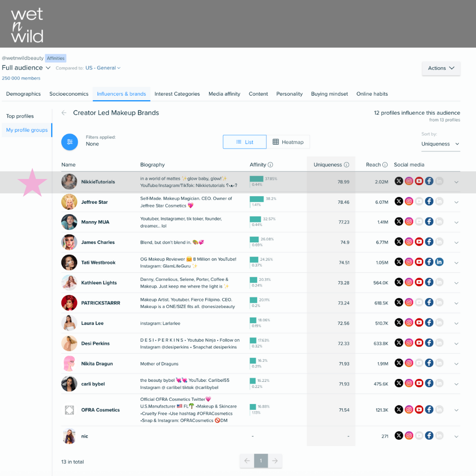Switch to the Buying mindset tab
Screen dimensions: 476x476
point(329,94)
